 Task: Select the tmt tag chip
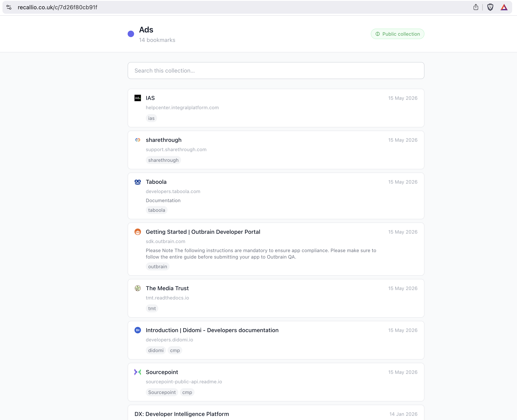coord(152,309)
